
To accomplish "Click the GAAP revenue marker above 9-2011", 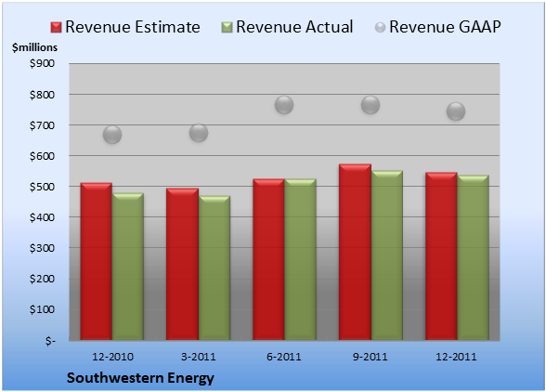I will (x=370, y=105).
